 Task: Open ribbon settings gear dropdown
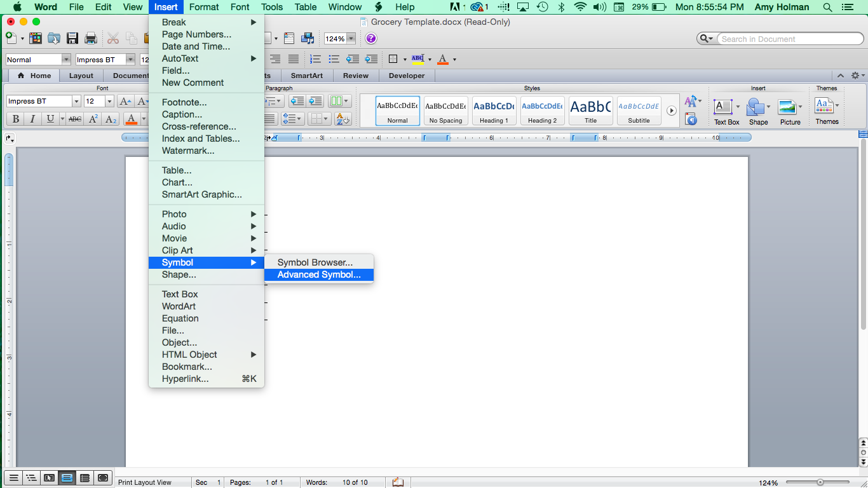(857, 75)
